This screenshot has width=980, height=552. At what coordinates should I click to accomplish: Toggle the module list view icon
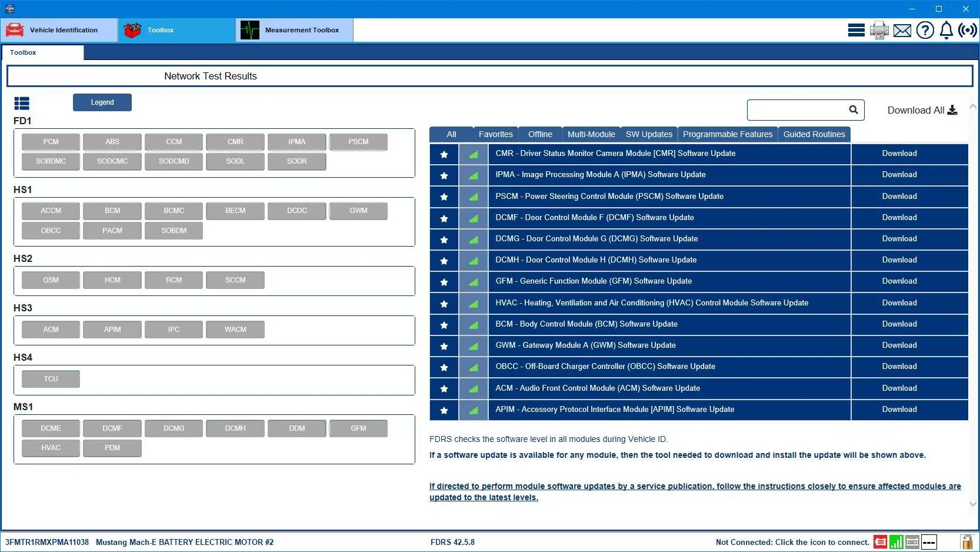(x=22, y=104)
